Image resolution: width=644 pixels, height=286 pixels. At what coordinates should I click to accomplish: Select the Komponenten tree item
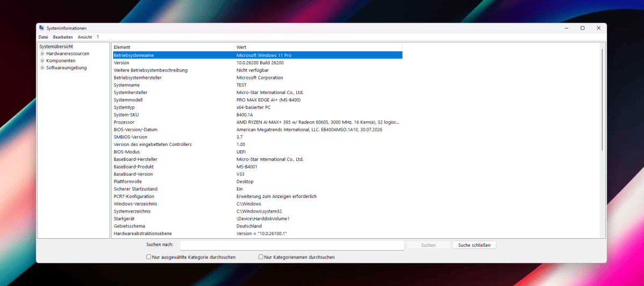pos(61,61)
